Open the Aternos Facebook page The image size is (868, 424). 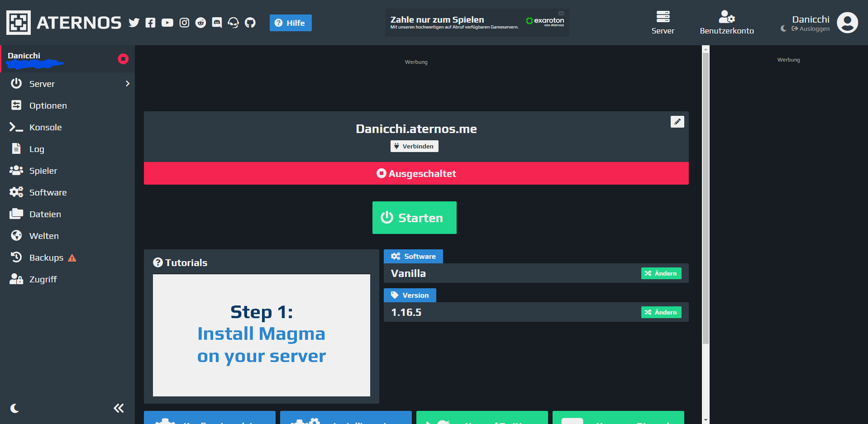point(151,23)
